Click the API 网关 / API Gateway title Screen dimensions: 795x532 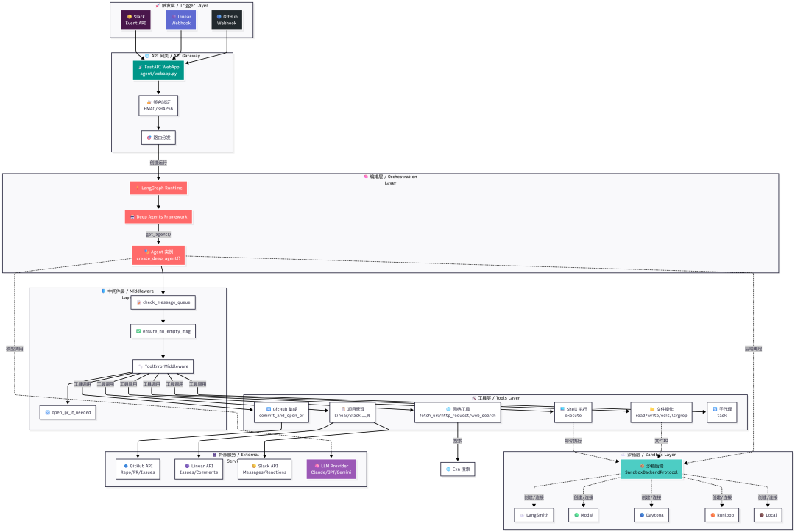pyautogui.click(x=172, y=56)
